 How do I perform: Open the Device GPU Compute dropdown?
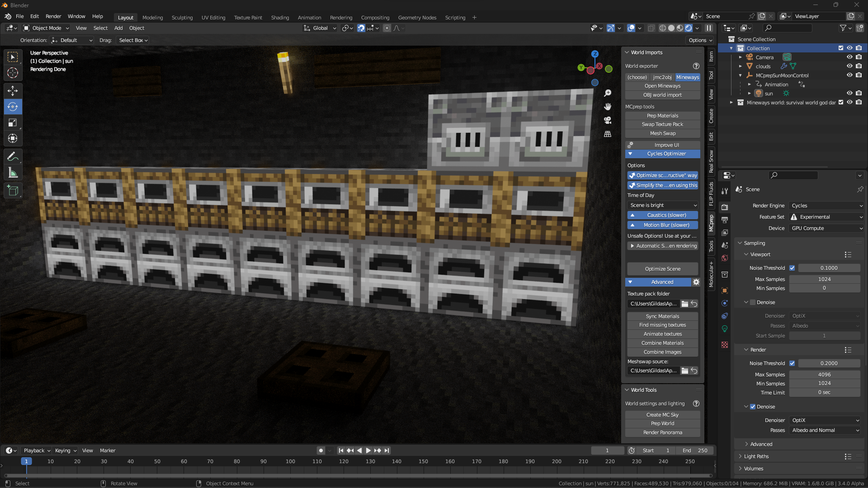click(x=827, y=228)
